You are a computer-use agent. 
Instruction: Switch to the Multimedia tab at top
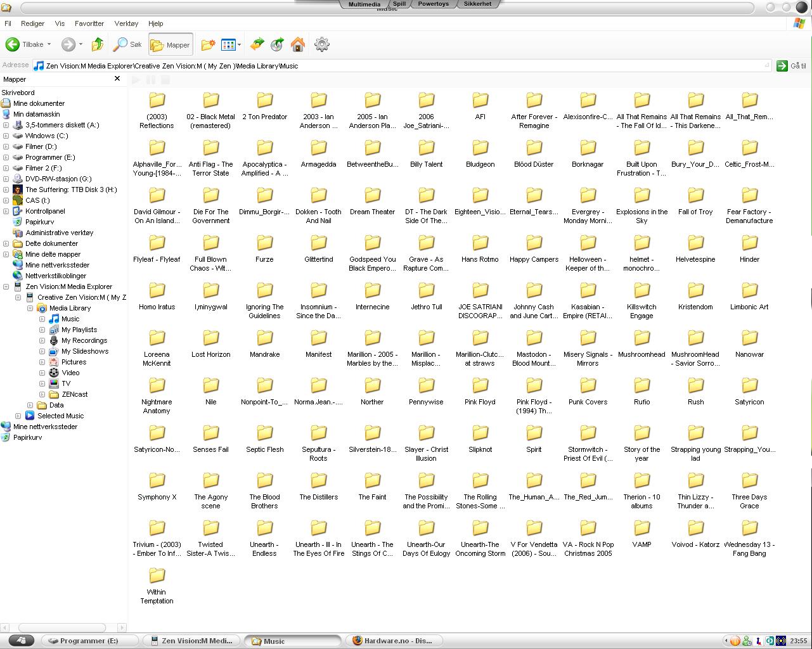tap(364, 4)
